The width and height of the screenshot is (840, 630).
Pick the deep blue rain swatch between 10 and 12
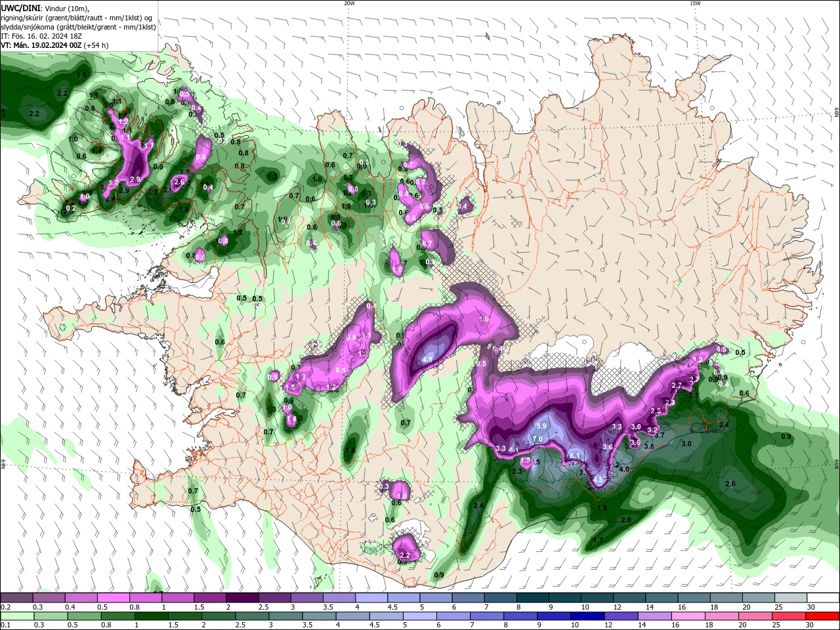[x=587, y=616]
